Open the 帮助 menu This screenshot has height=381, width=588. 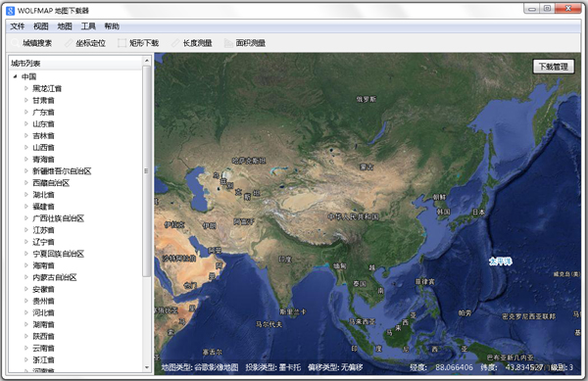(112, 26)
